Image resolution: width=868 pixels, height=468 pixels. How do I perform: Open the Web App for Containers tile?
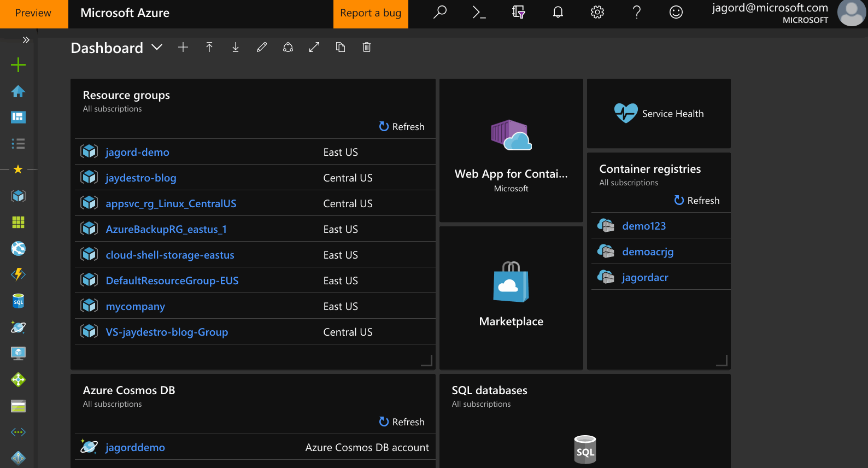(511, 150)
